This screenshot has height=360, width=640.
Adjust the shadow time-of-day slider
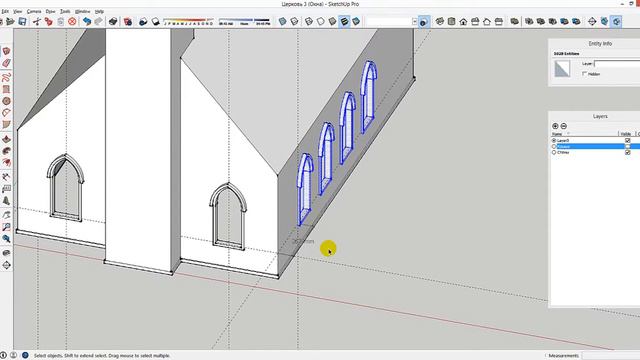[x=244, y=21]
